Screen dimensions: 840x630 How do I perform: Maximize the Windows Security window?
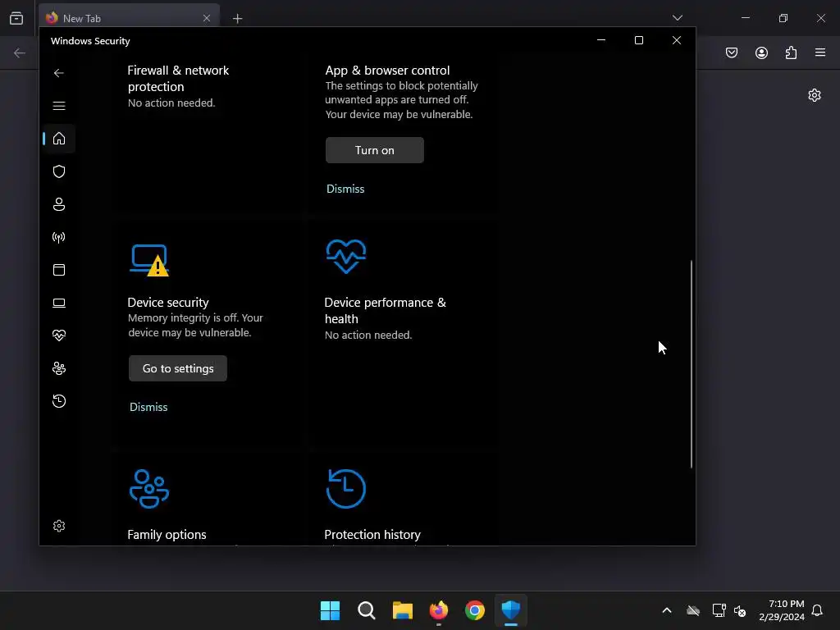coord(638,40)
